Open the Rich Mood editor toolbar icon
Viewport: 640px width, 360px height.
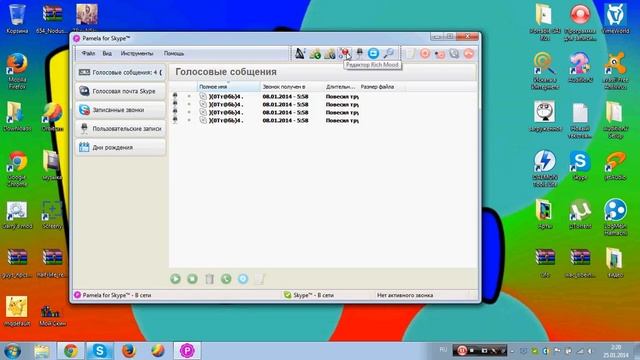click(344, 53)
